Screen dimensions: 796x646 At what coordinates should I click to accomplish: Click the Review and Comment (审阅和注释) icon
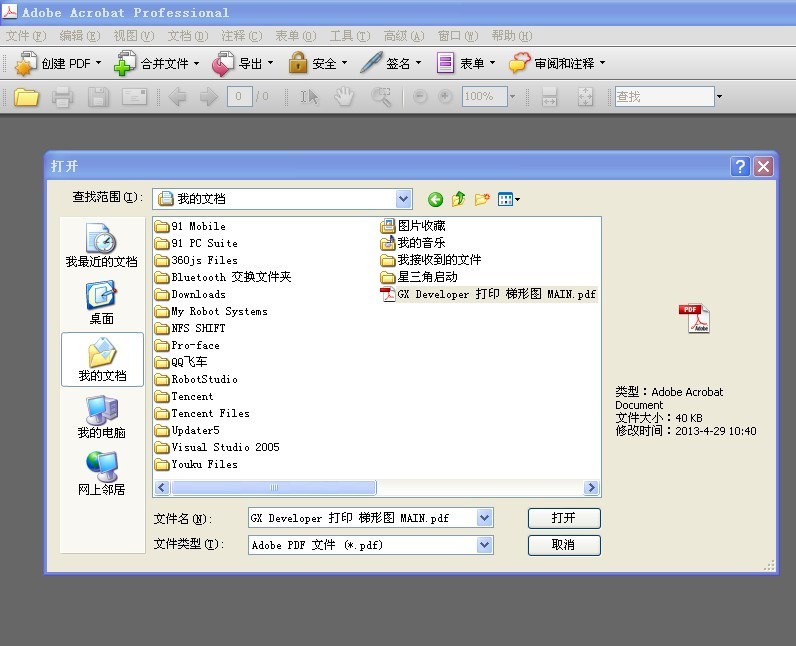[x=519, y=64]
